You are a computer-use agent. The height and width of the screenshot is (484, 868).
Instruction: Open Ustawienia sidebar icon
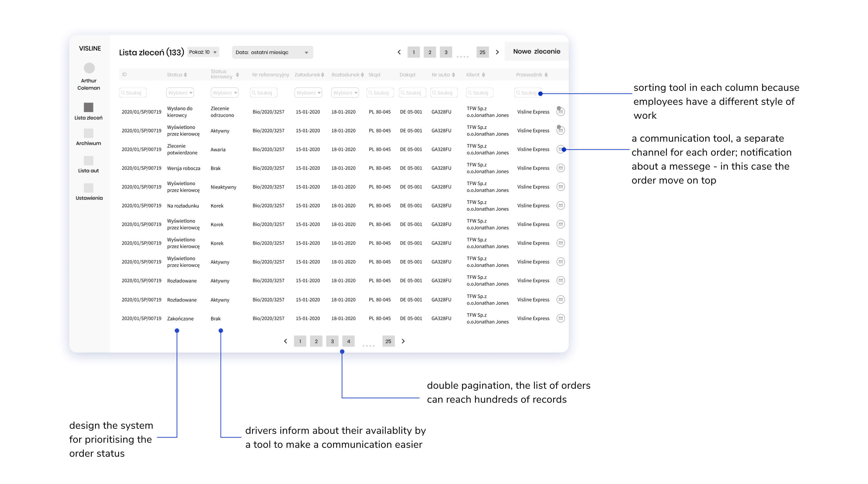point(88,188)
